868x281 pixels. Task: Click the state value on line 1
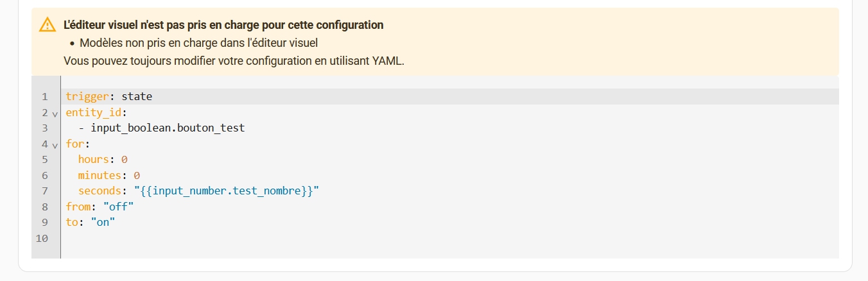coord(137,97)
